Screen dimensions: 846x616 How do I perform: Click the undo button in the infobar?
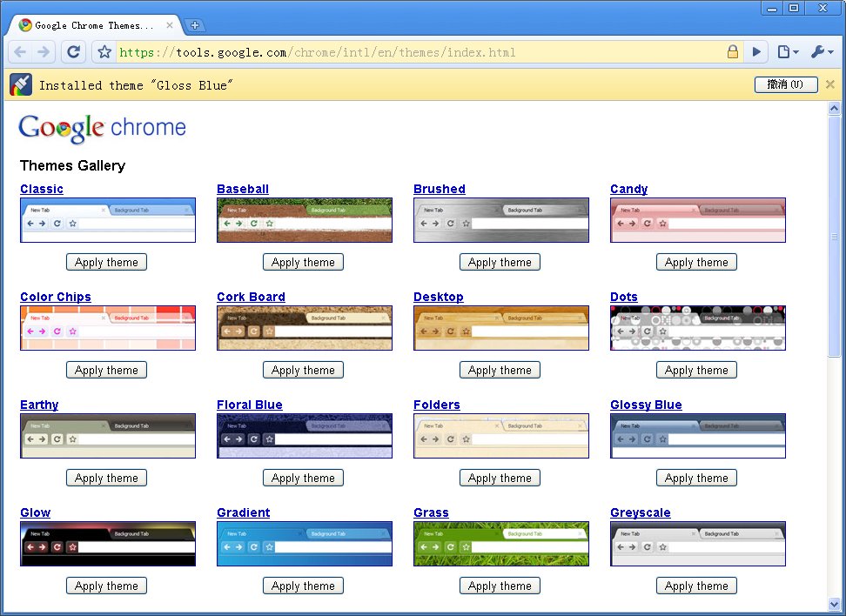tap(785, 84)
